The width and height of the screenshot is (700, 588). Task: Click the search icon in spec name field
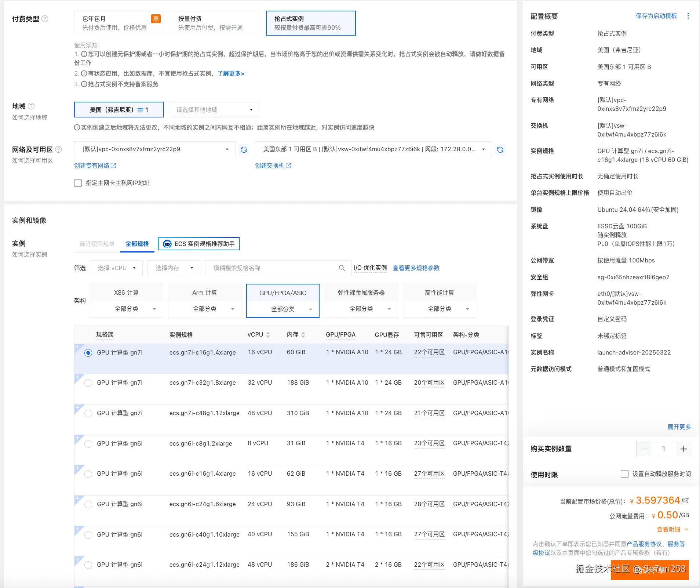[342, 268]
